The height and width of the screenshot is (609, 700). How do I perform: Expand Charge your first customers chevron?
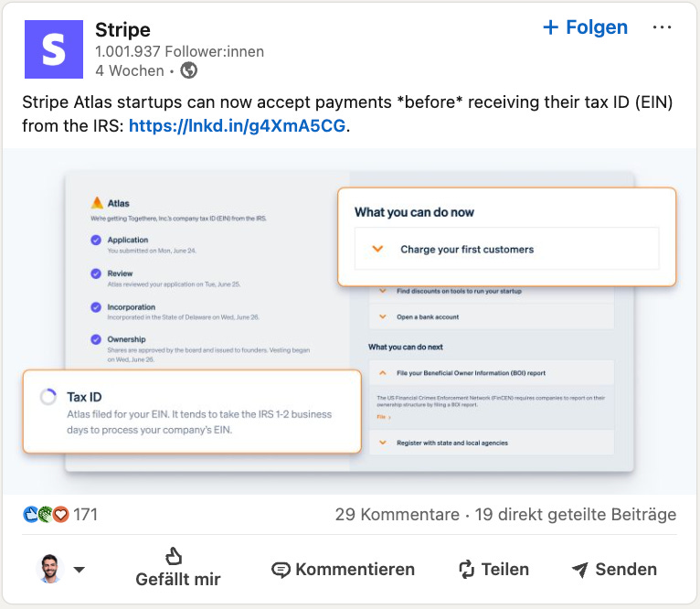pyautogui.click(x=377, y=249)
